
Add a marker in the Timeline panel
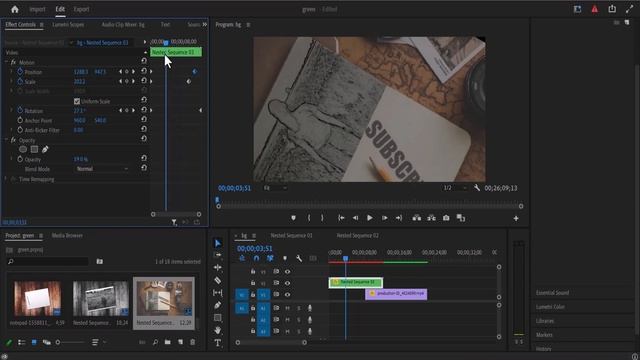coord(285,258)
